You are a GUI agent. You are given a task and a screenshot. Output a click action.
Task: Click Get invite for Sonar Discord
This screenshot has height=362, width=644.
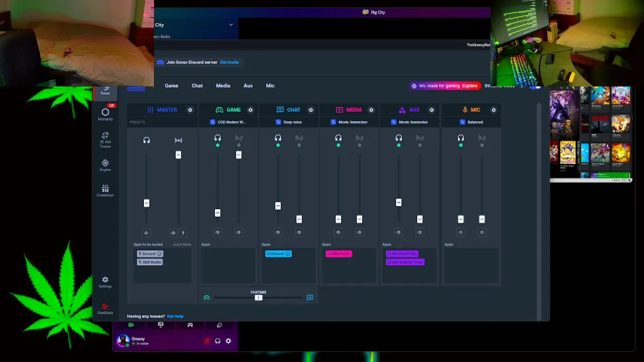coord(229,62)
